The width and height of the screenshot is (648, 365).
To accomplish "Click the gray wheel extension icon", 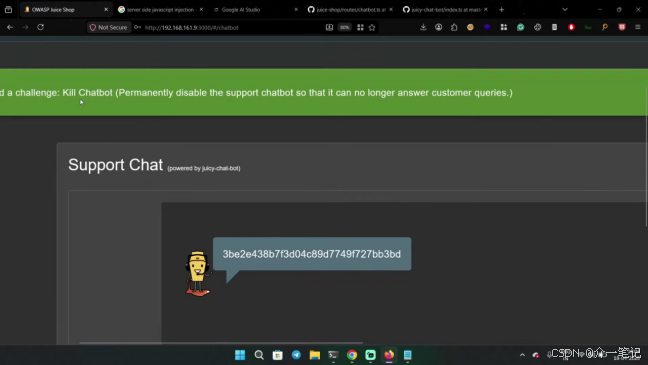I will pyautogui.click(x=538, y=27).
